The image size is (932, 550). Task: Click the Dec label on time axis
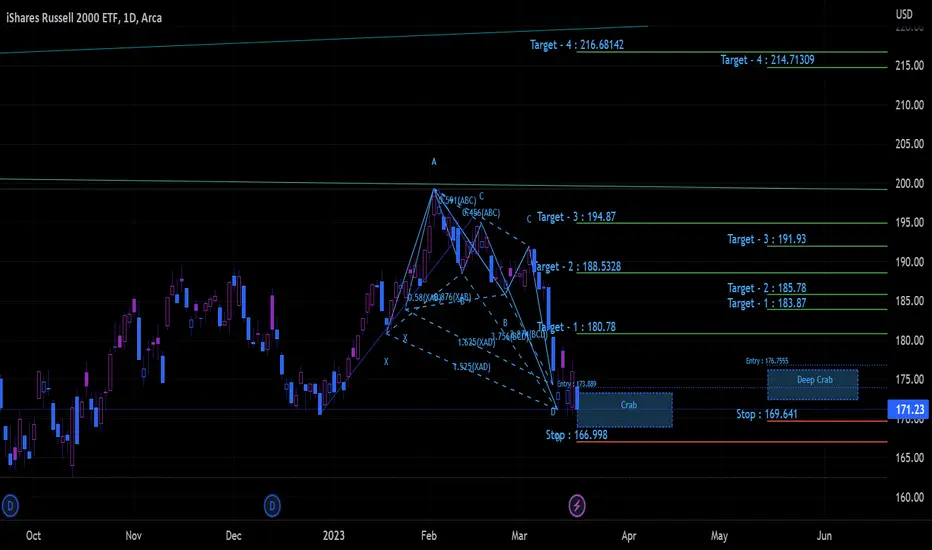pos(234,536)
